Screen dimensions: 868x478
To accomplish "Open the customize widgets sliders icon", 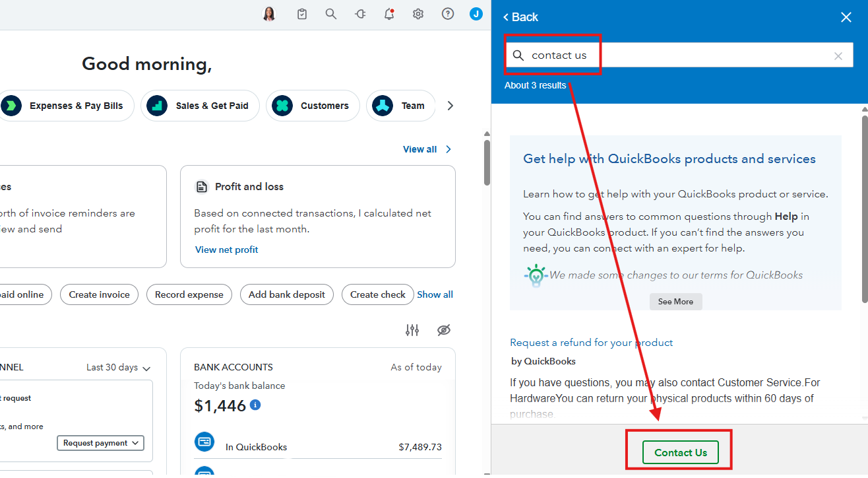I will coord(412,330).
